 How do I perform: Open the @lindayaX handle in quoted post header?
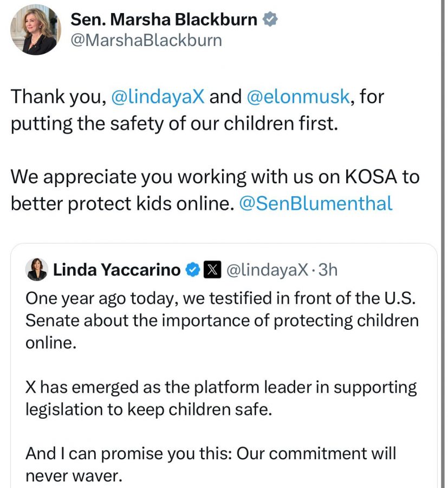[x=267, y=269]
